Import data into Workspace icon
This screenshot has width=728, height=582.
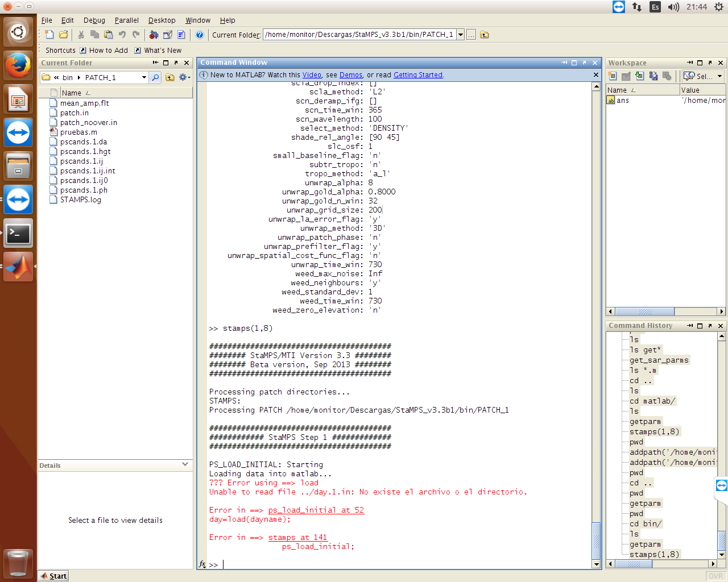pyautogui.click(x=639, y=76)
